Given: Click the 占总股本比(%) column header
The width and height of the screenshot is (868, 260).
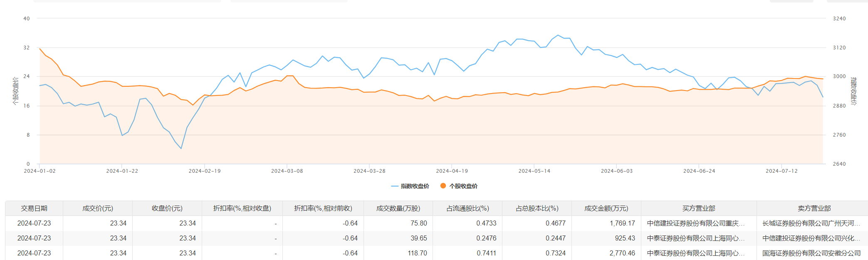Looking at the screenshot, I should (x=537, y=208).
